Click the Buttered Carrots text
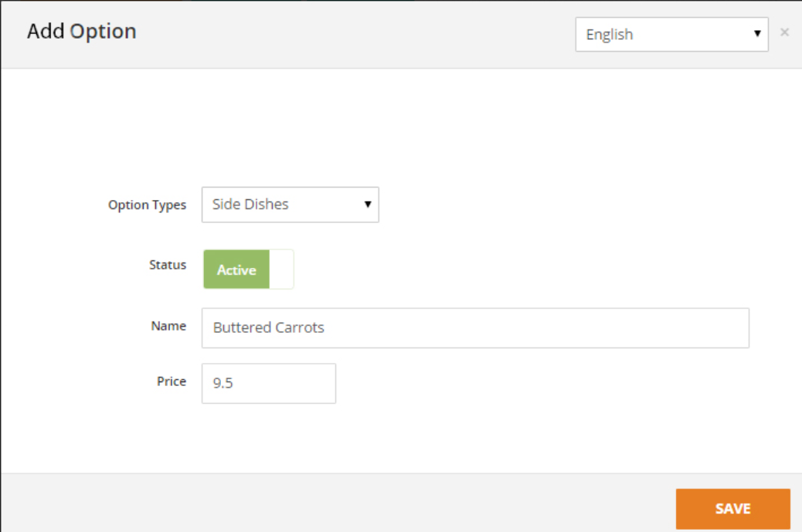The width and height of the screenshot is (802, 532). pyautogui.click(x=268, y=328)
